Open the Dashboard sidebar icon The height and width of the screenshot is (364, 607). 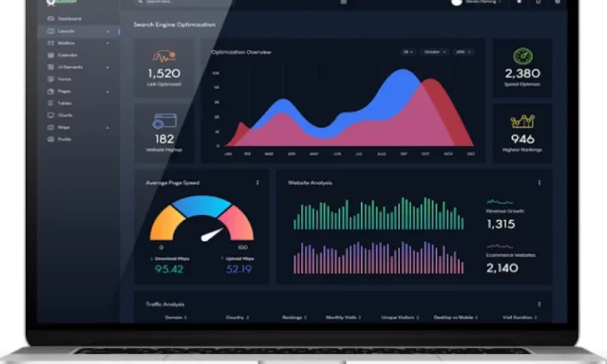51,19
